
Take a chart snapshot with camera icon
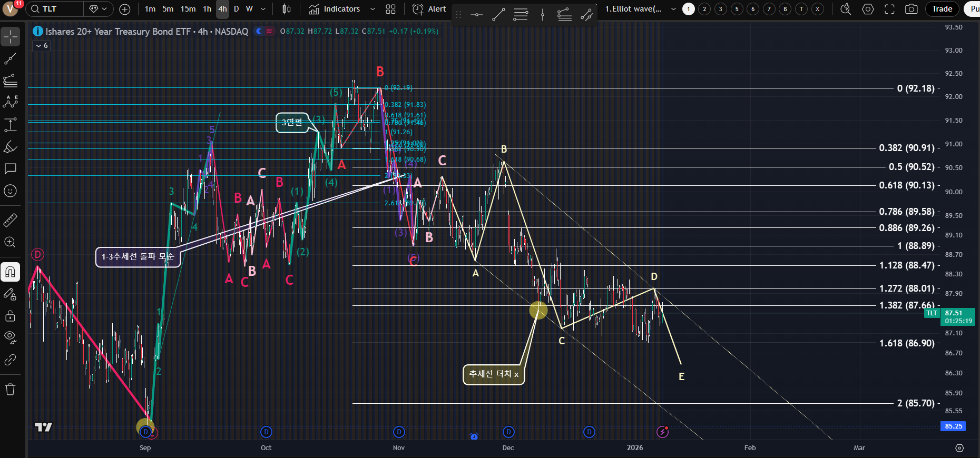click(x=911, y=9)
